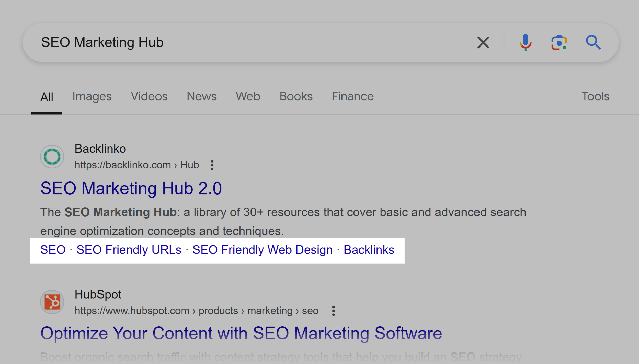
Task: Clear the search query with the X icon
Action: tap(483, 42)
